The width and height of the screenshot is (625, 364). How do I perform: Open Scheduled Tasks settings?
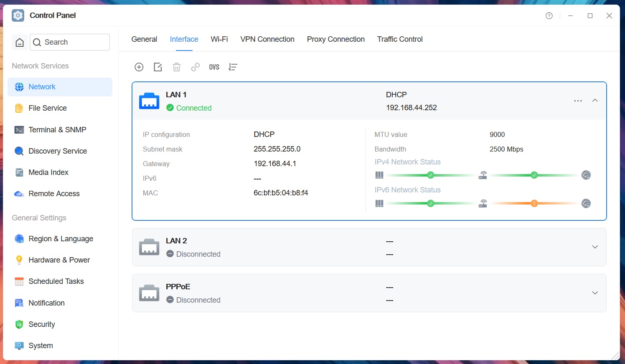(x=60, y=281)
